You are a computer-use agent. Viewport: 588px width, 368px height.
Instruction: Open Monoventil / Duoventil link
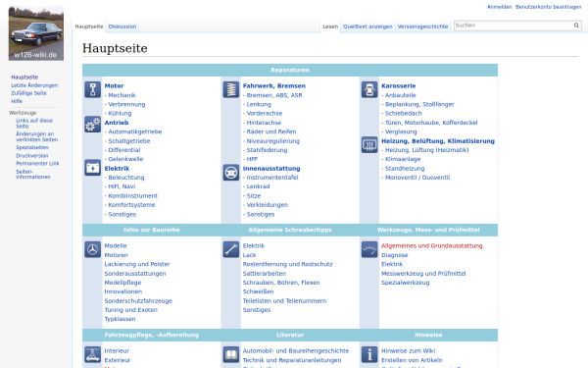417,178
